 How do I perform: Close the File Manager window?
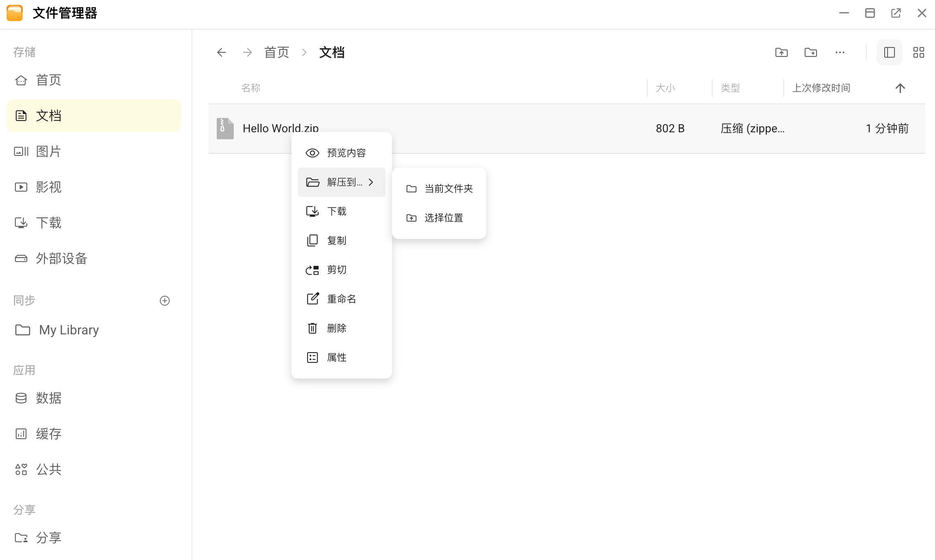(922, 13)
